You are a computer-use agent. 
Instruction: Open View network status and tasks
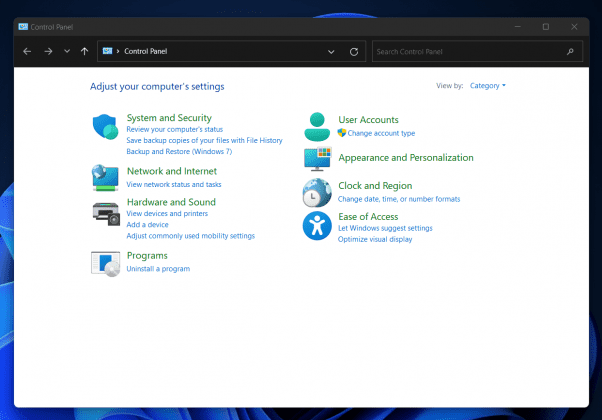(174, 185)
